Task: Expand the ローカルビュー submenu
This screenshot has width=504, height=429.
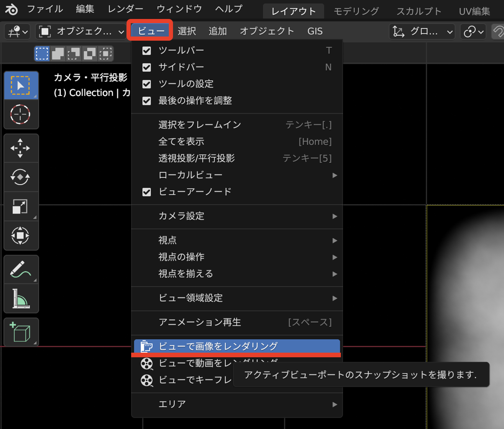Action: coord(237,175)
